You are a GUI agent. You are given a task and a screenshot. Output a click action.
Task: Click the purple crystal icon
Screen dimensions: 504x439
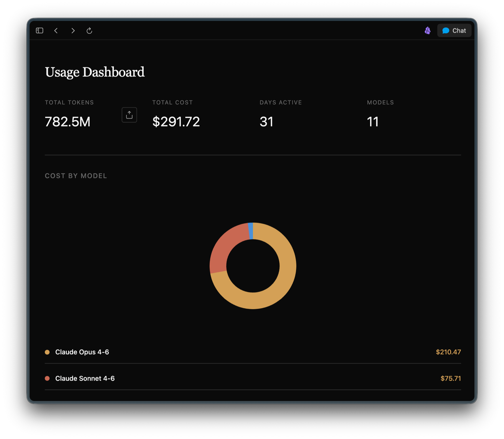[x=427, y=30]
